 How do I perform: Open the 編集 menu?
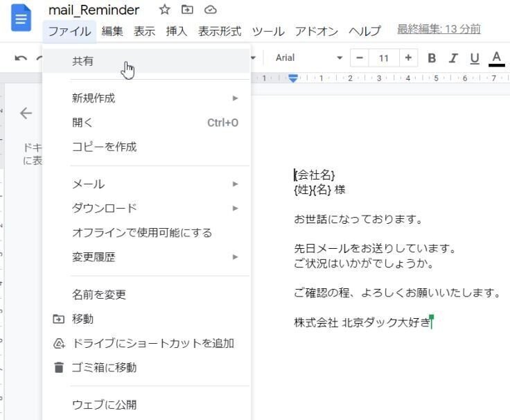click(x=112, y=31)
